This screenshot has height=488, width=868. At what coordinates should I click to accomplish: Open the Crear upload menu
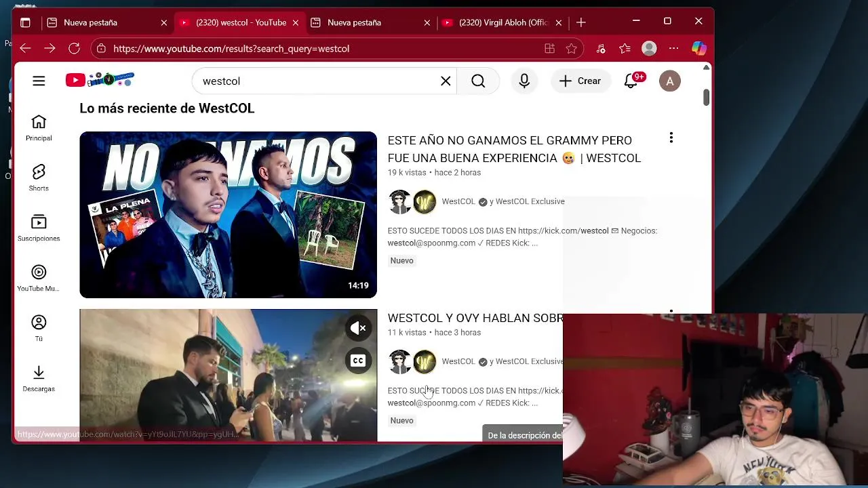point(580,81)
